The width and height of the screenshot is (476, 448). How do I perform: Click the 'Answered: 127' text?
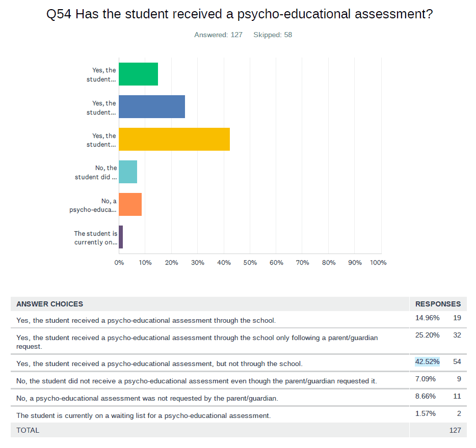coord(218,35)
